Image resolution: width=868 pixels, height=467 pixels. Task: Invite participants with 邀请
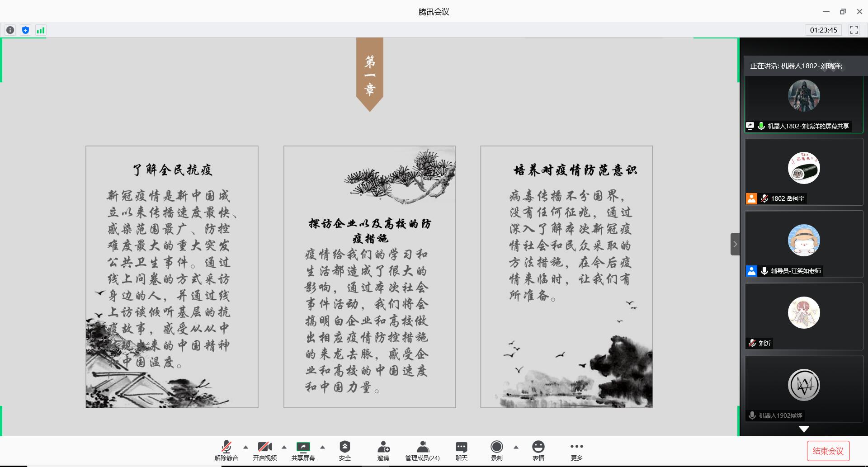(383, 450)
